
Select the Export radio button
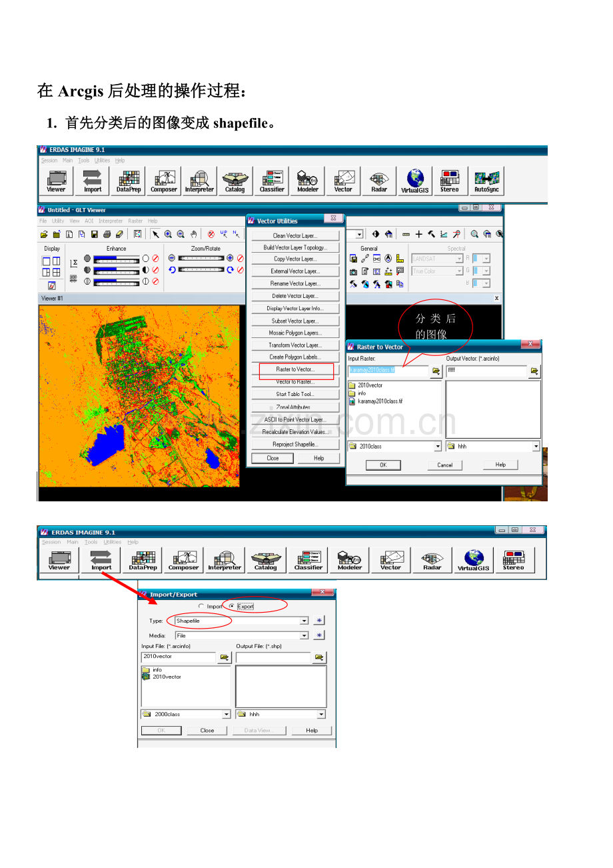coord(232,606)
